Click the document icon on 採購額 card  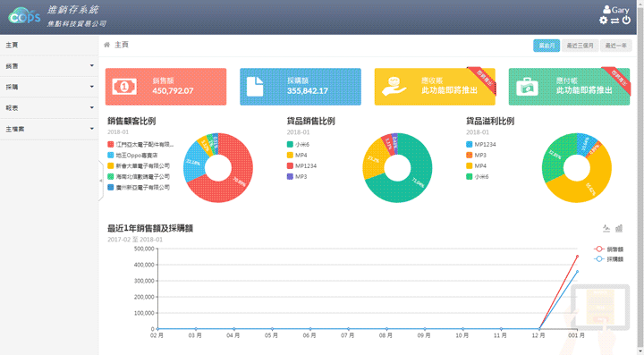255,87
